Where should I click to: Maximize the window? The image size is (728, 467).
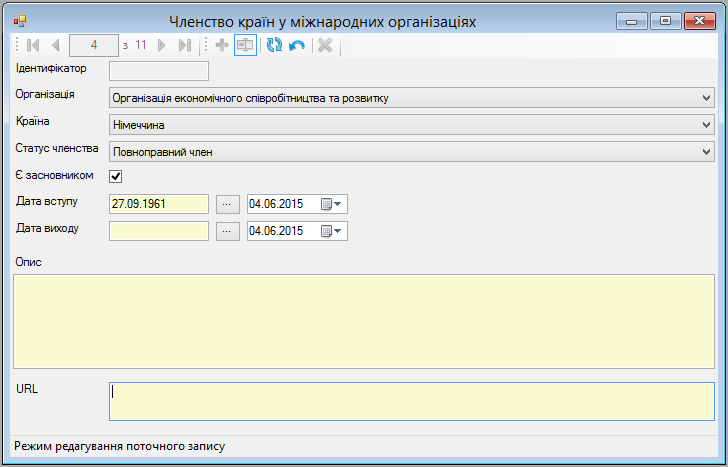point(665,21)
